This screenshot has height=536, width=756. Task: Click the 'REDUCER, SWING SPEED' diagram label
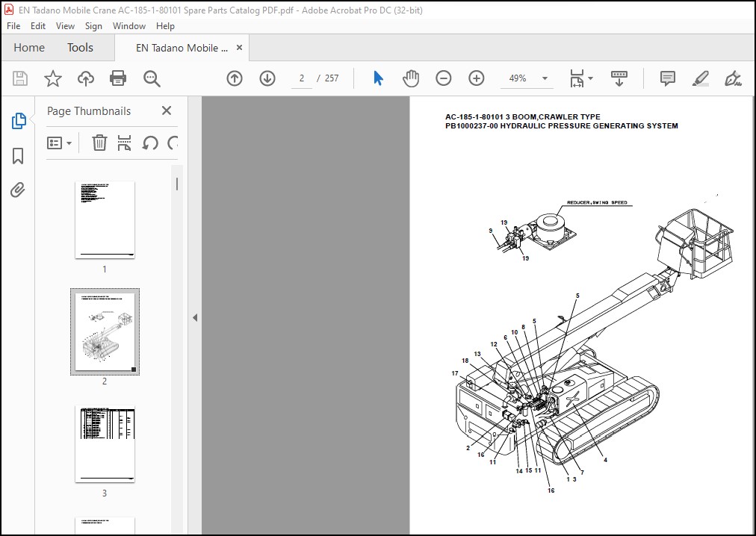tap(597, 202)
